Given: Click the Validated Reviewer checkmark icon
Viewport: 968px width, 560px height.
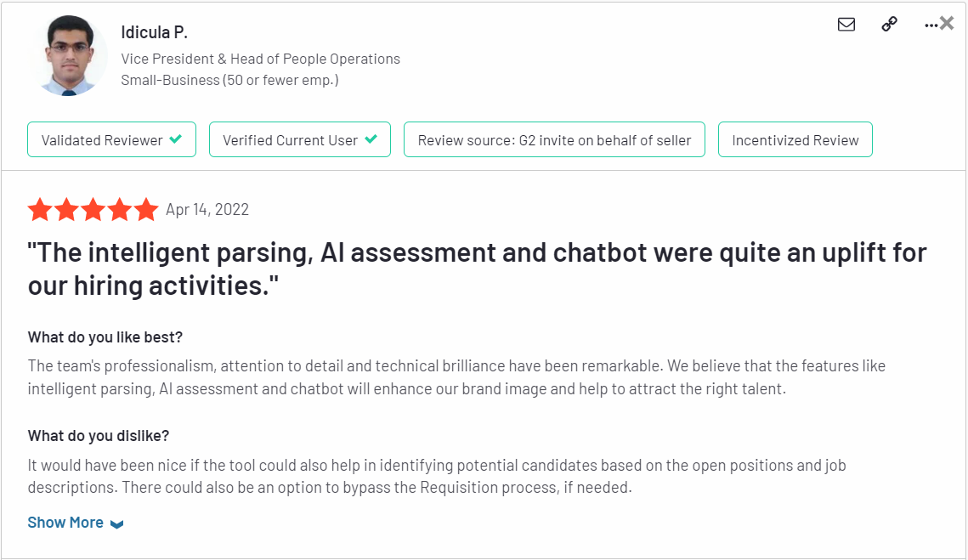Looking at the screenshot, I should 176,139.
